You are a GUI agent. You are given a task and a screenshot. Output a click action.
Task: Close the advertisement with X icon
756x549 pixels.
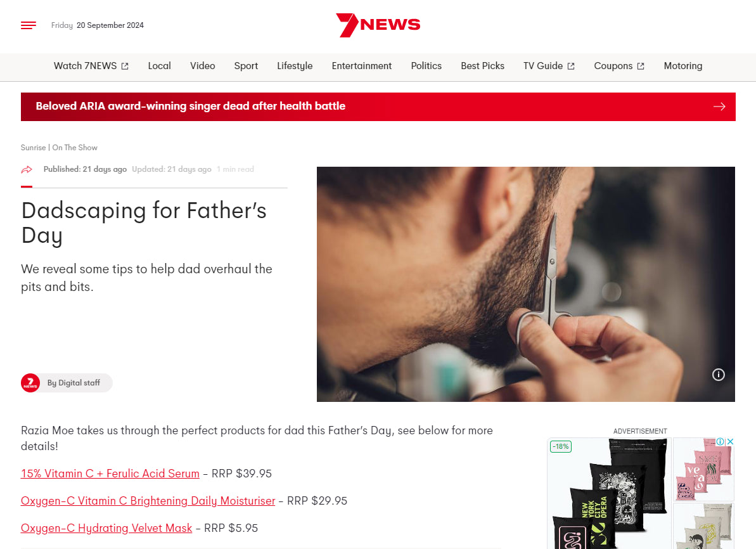tap(731, 441)
